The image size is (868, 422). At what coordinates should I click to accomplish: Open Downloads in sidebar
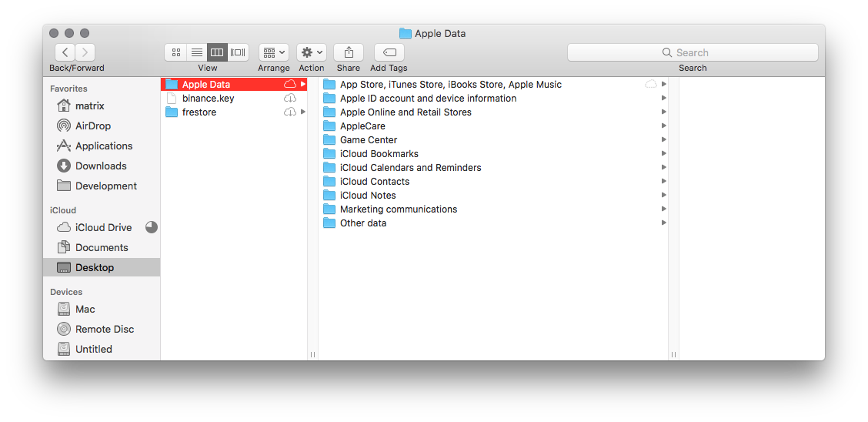tap(102, 166)
